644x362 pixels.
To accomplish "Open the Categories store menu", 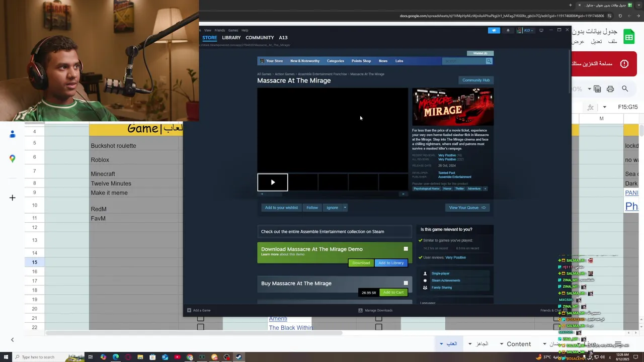I will 336,61.
